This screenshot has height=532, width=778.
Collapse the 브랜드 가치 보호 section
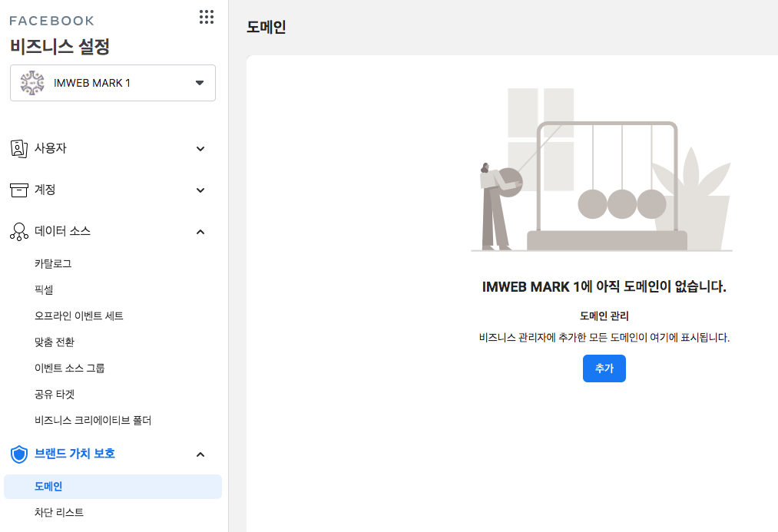coord(200,454)
